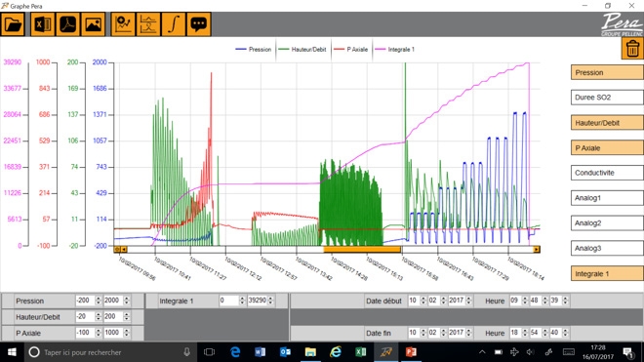
Task: Click the Hauteur/Debit minimum field
Action: (85, 317)
